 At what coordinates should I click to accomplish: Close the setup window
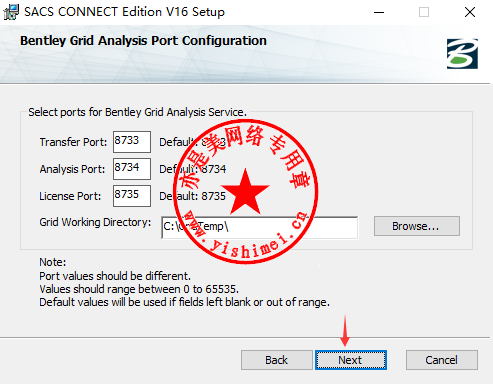pos(470,12)
